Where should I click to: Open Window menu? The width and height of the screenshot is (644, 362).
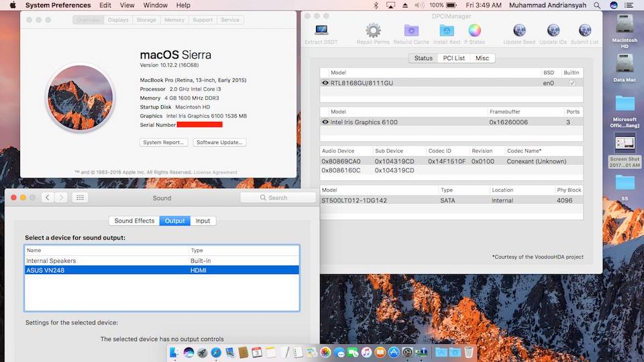[x=155, y=5]
